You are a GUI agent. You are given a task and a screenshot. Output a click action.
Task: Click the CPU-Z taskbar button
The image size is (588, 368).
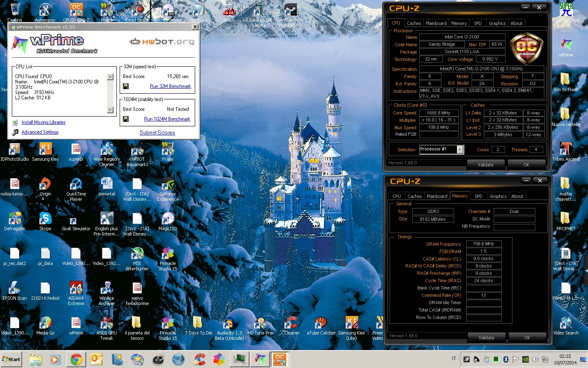[x=280, y=359]
